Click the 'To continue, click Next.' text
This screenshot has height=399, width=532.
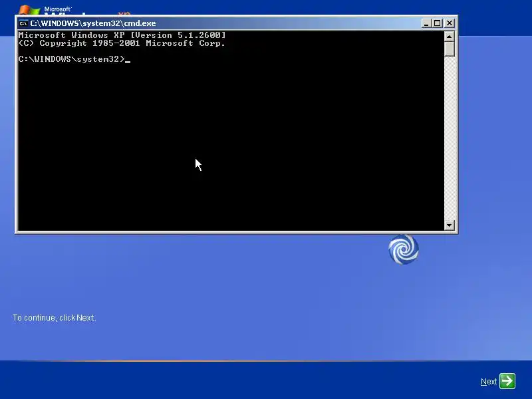point(55,318)
